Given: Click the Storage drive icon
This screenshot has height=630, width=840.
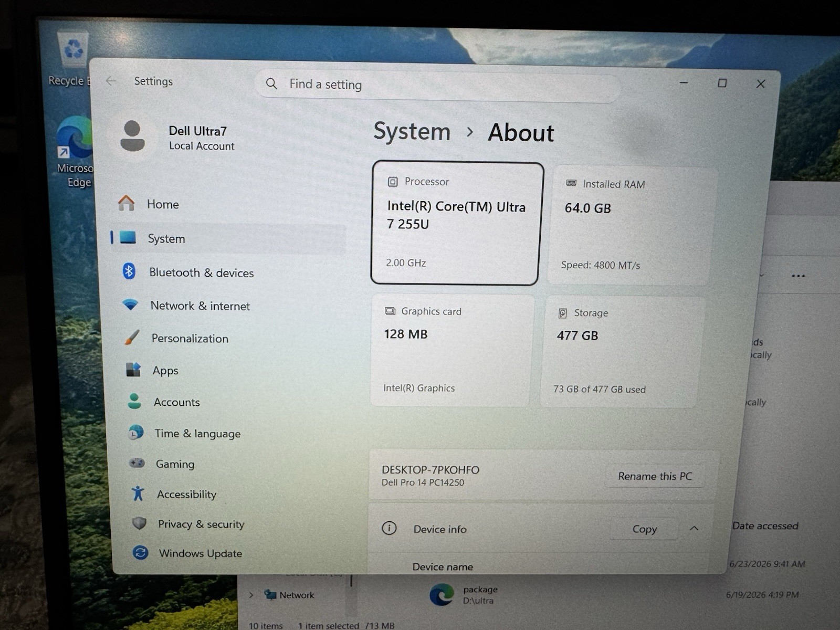Looking at the screenshot, I should tap(562, 313).
